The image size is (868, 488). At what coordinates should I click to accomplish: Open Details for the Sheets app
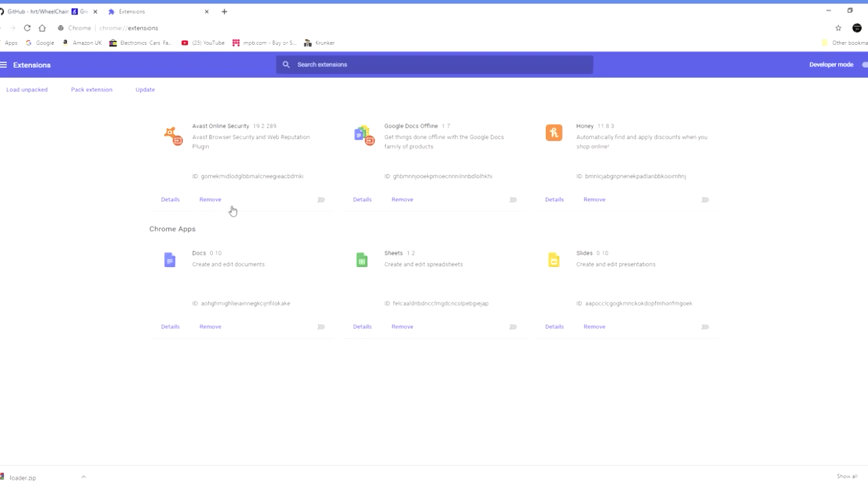[362, 327]
